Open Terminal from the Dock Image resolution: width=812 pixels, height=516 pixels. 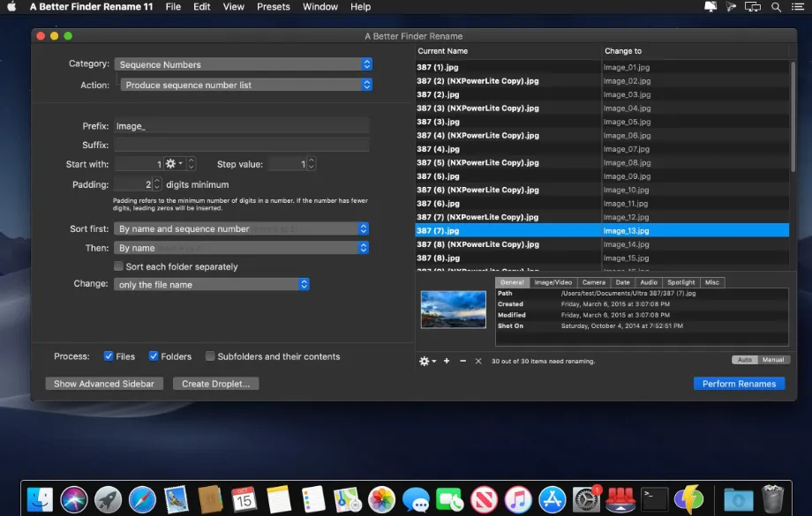655,500
